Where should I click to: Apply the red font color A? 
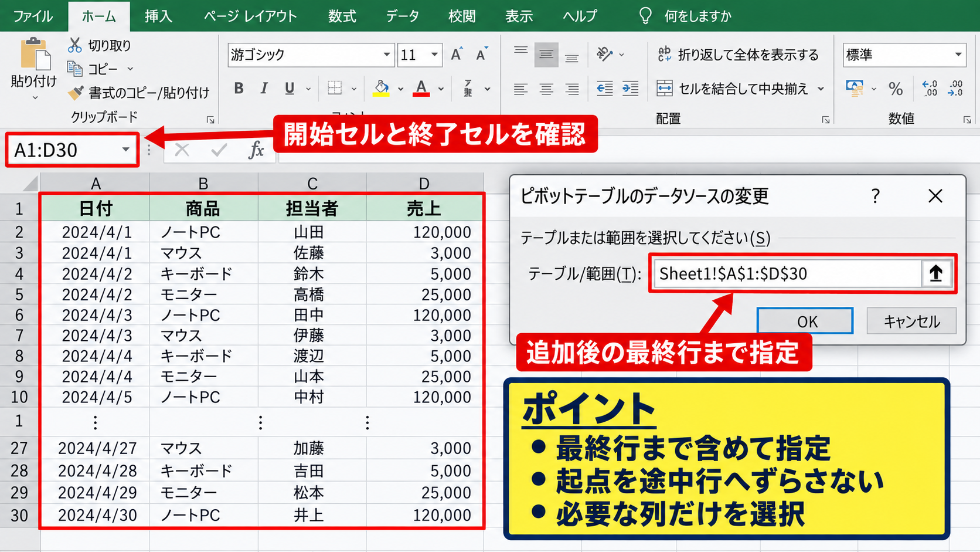(421, 88)
